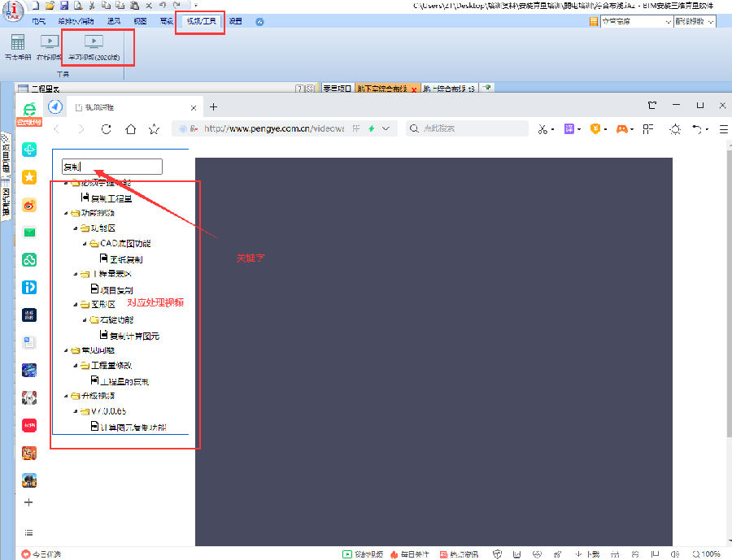Open the 学习视频(2020版) tool
Screen dimensions: 732x560
(x=94, y=47)
